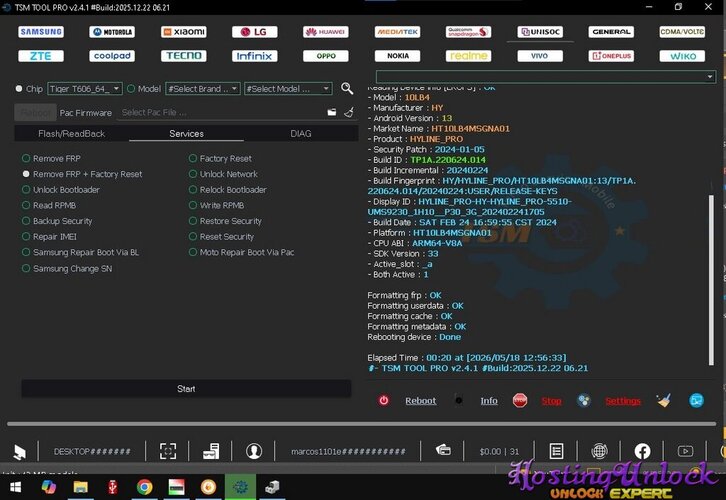Click the broom icon beside Pac file field
Screen dimensions: 726x500
349,112
